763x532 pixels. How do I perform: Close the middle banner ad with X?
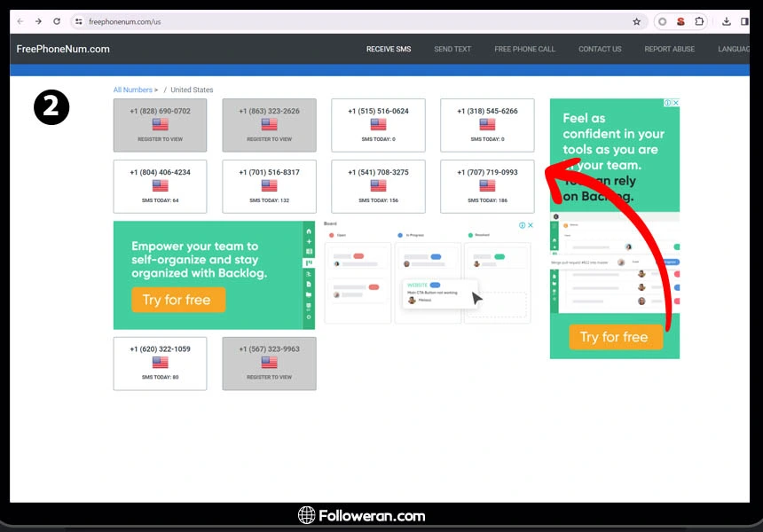(531, 225)
